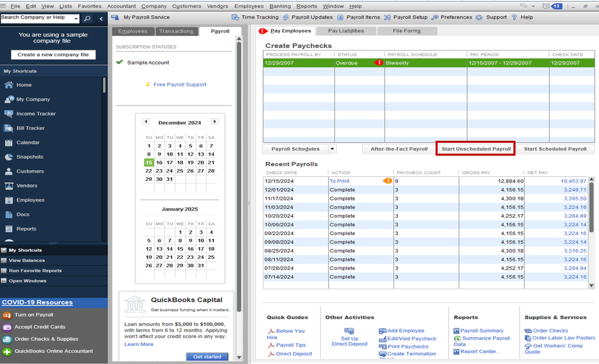Viewport: 599px width, 364px height.
Task: Open Payroll Items in toolbar
Action: tap(359, 17)
